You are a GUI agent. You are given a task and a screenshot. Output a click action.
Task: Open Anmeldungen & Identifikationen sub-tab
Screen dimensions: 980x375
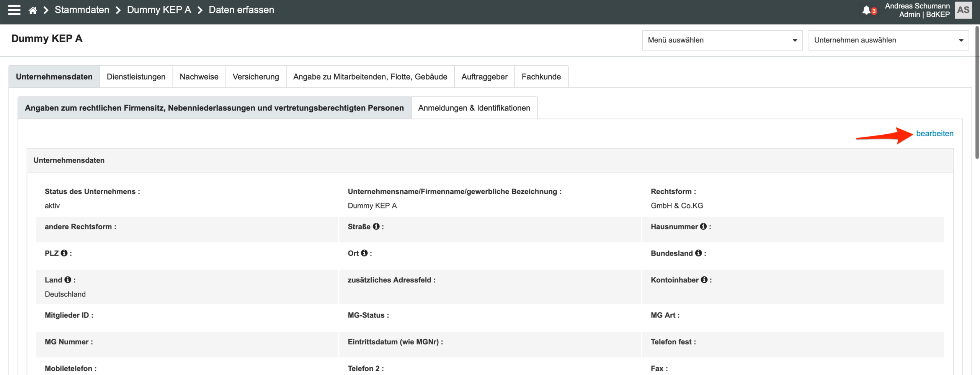coord(474,108)
